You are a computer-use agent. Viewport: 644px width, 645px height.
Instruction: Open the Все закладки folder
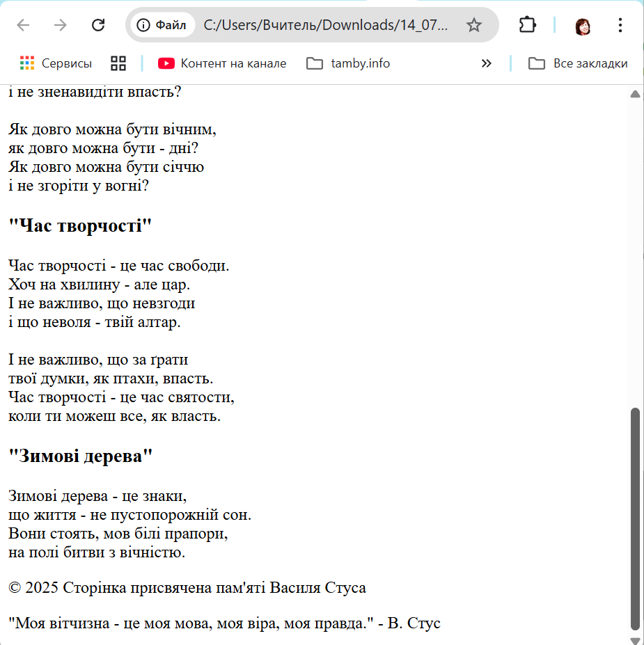click(x=578, y=63)
